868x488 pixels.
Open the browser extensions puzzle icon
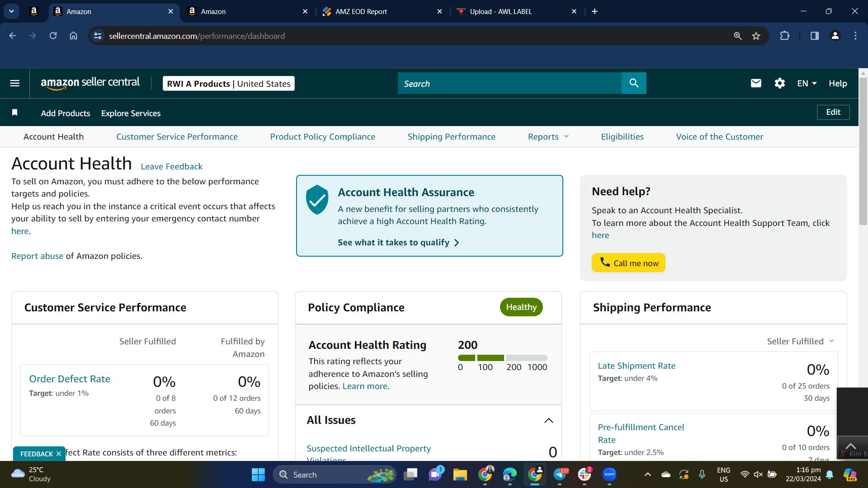tap(785, 36)
